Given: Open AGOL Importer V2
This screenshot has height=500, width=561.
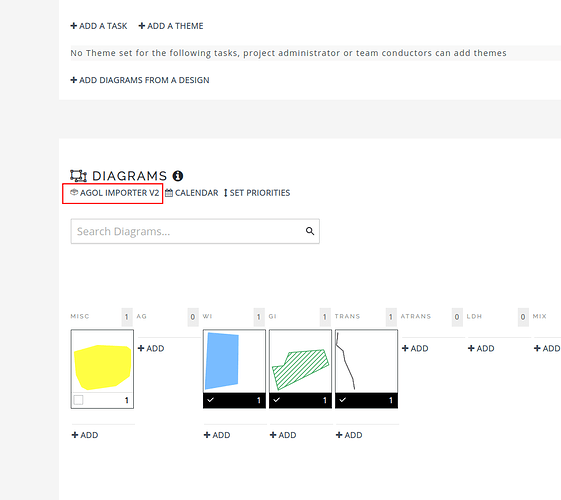Looking at the screenshot, I should [114, 193].
